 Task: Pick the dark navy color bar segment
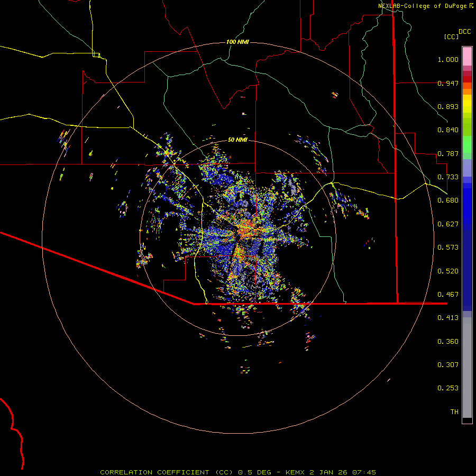point(467,267)
